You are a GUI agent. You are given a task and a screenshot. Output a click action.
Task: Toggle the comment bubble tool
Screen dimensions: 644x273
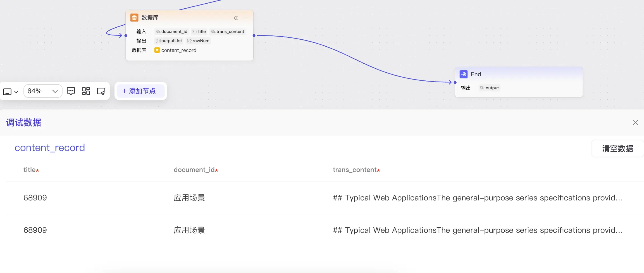tap(71, 91)
